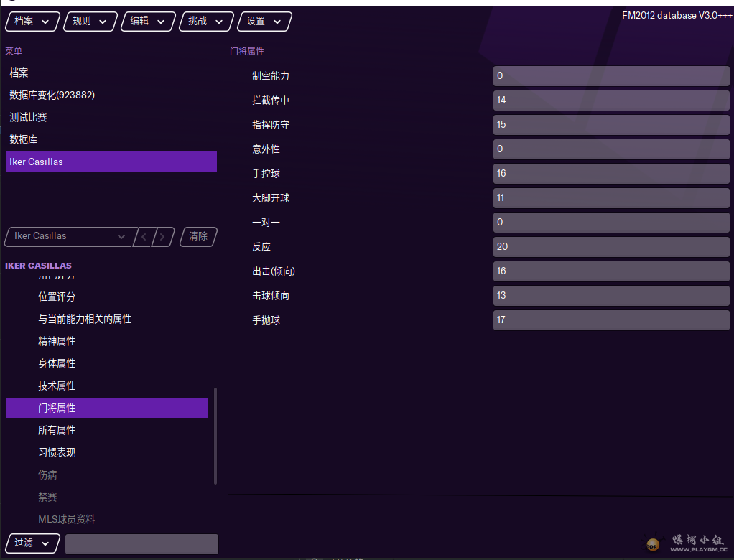Open the 过滤 filter dropdown
This screenshot has height=560, width=734.
[x=32, y=543]
